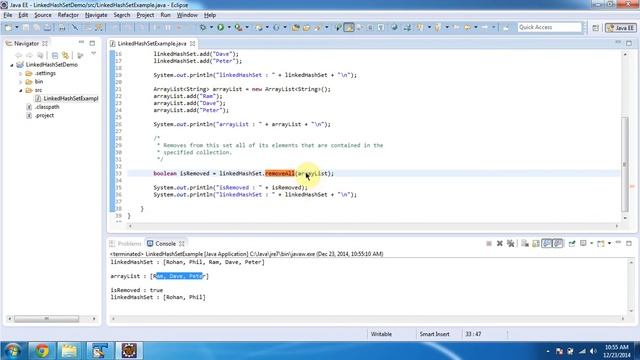Open Navigator view menu dropdown
The image size is (640, 360).
[x=93, y=54]
